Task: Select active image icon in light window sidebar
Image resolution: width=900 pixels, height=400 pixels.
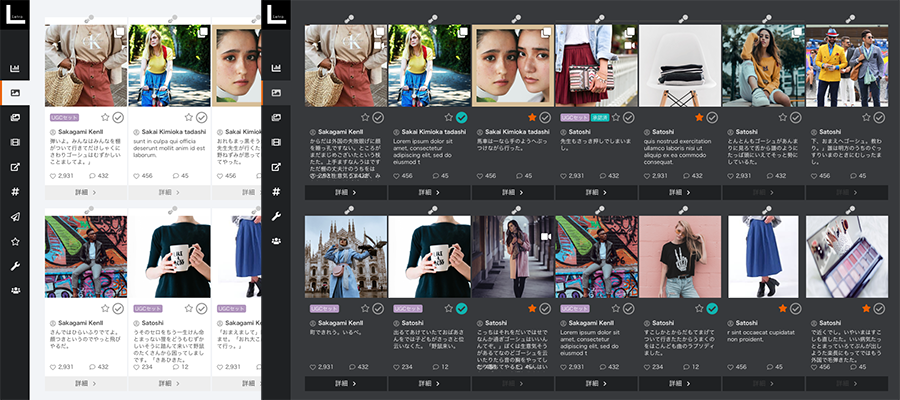Action: click(x=15, y=93)
